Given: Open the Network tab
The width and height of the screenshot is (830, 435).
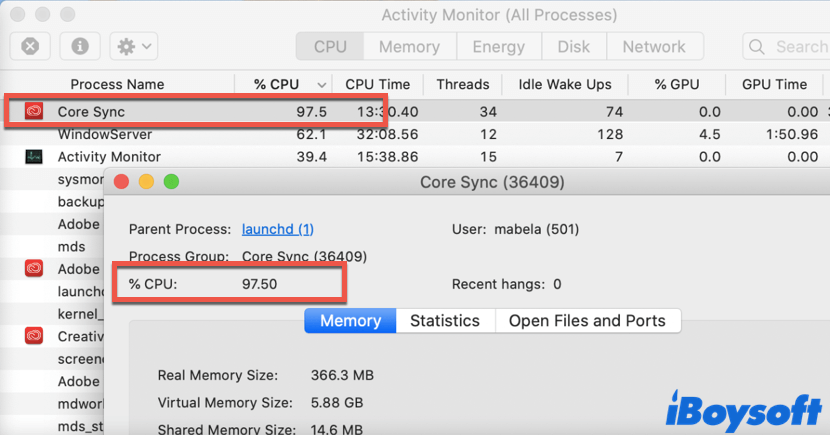Looking at the screenshot, I should click(x=653, y=46).
